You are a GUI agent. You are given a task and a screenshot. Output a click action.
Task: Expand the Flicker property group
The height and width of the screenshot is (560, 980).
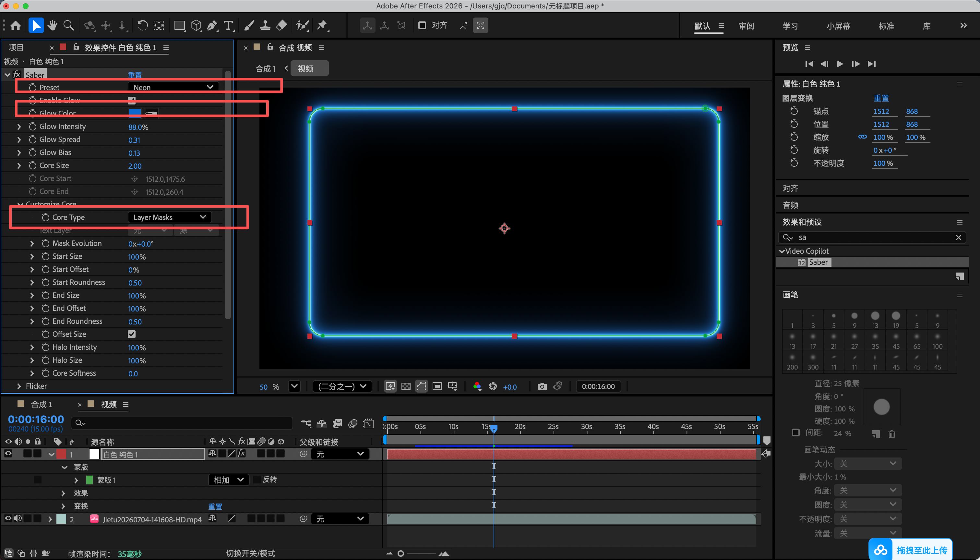coord(19,386)
